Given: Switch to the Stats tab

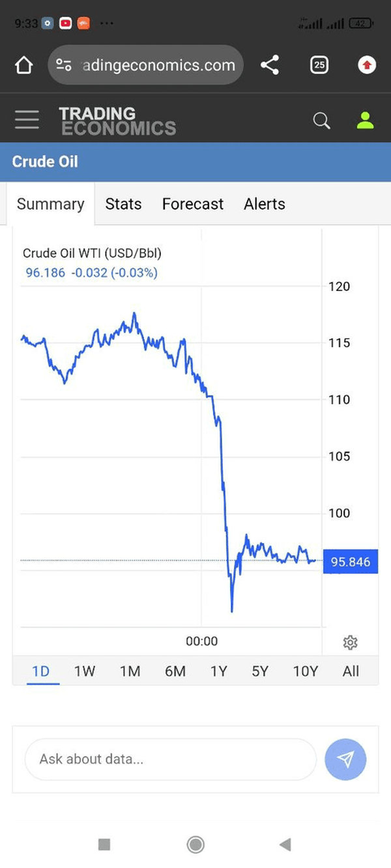Looking at the screenshot, I should (x=123, y=204).
